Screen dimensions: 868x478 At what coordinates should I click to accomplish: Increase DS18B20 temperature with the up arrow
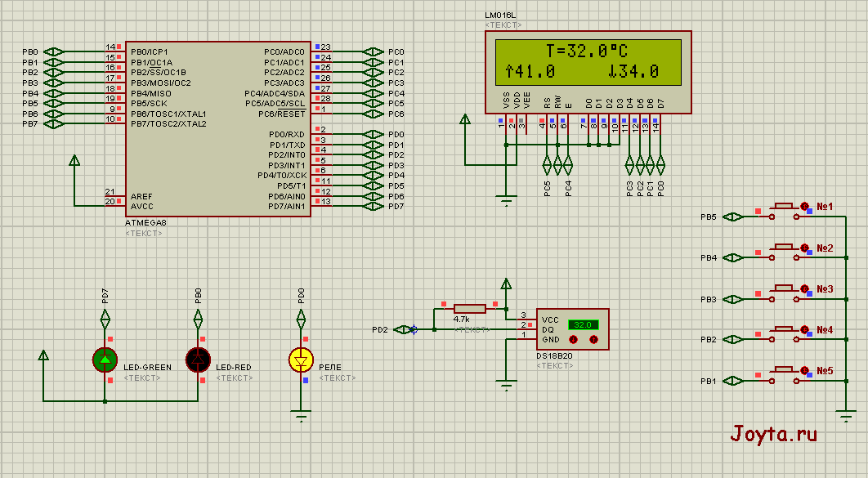point(594,339)
